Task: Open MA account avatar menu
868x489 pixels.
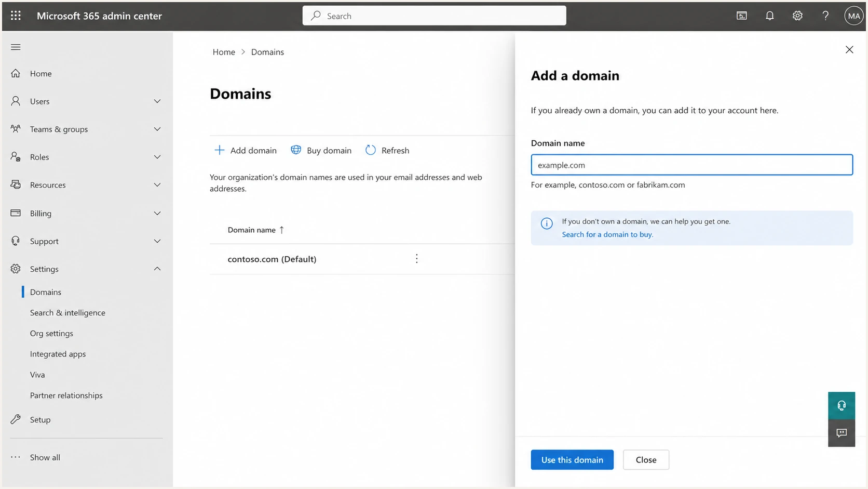Action: (x=853, y=16)
